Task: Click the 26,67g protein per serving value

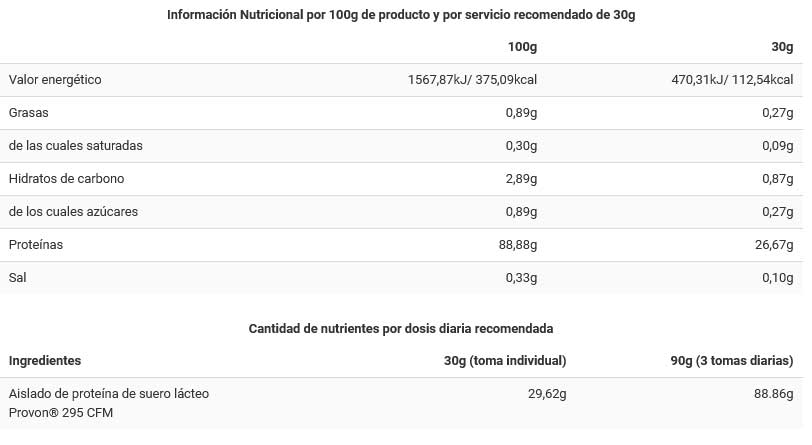Action: pyautogui.click(x=772, y=245)
